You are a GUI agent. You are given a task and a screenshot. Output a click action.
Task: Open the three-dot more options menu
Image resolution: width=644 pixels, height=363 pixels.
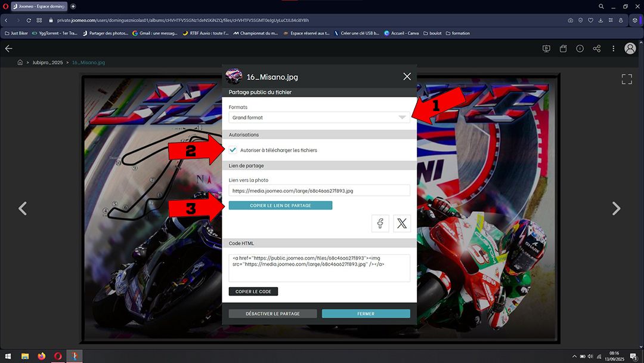pos(613,49)
